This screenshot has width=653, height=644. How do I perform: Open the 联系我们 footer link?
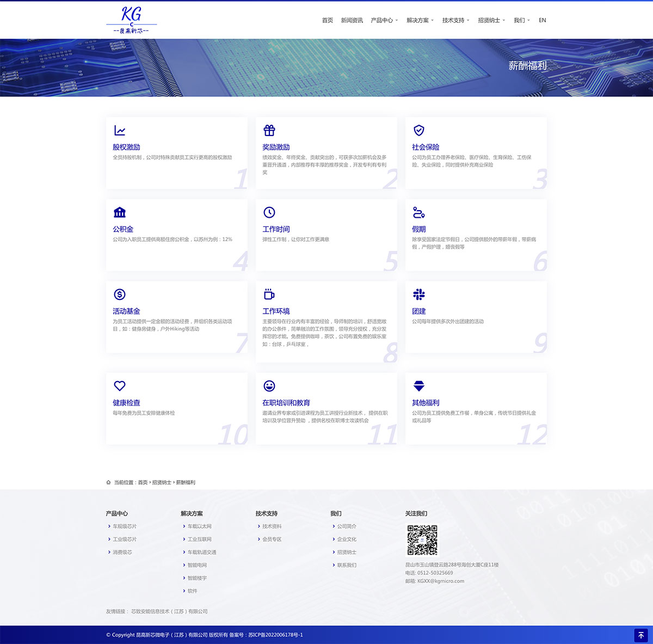coord(347,565)
